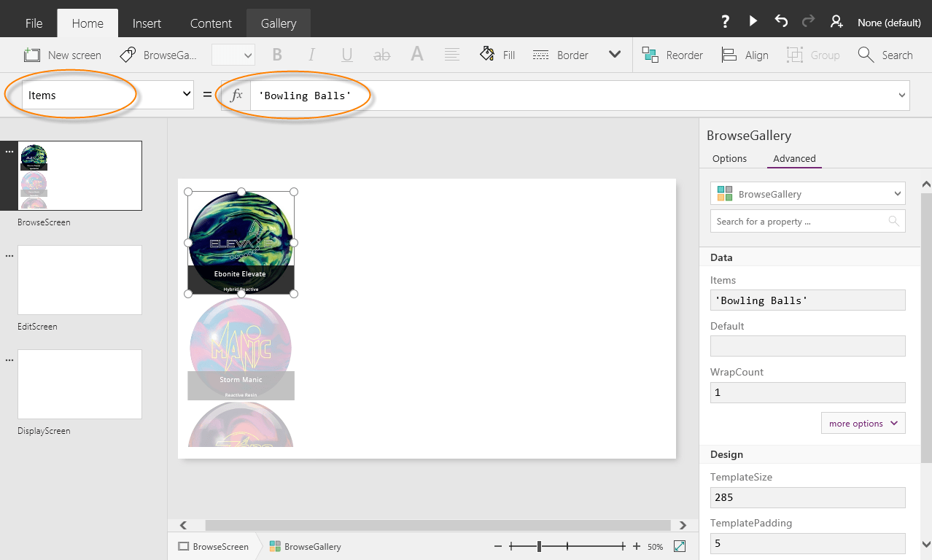932x560 pixels.
Task: Open the Border formatting tool
Action: point(560,55)
